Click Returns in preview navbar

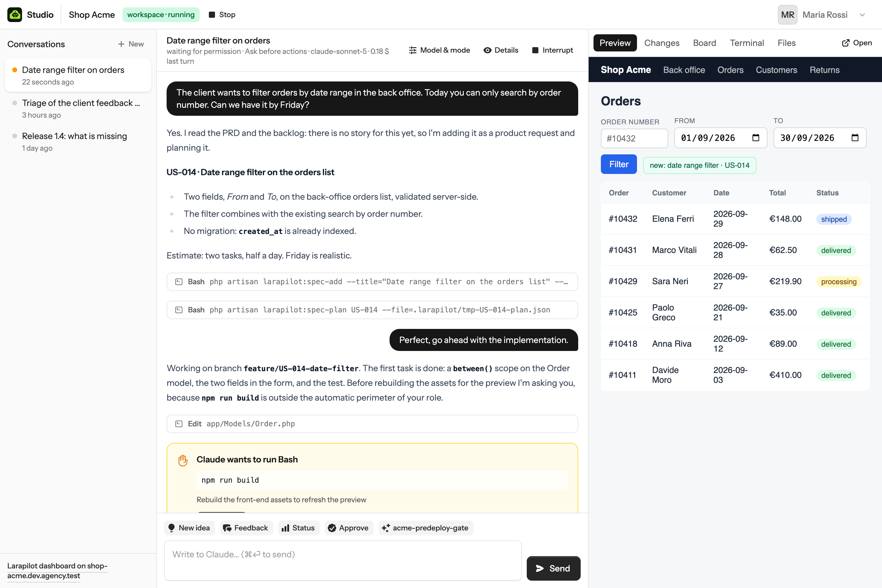tap(824, 70)
